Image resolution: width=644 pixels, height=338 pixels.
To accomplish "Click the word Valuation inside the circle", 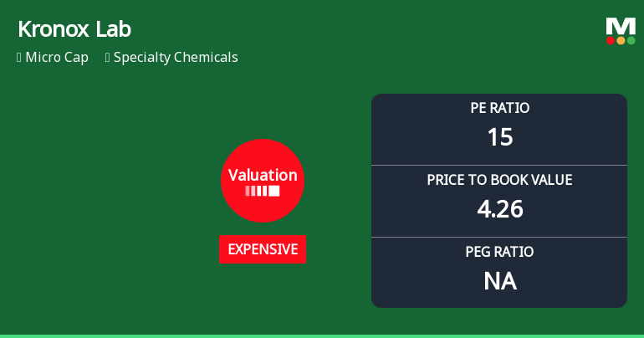I will click(263, 175).
